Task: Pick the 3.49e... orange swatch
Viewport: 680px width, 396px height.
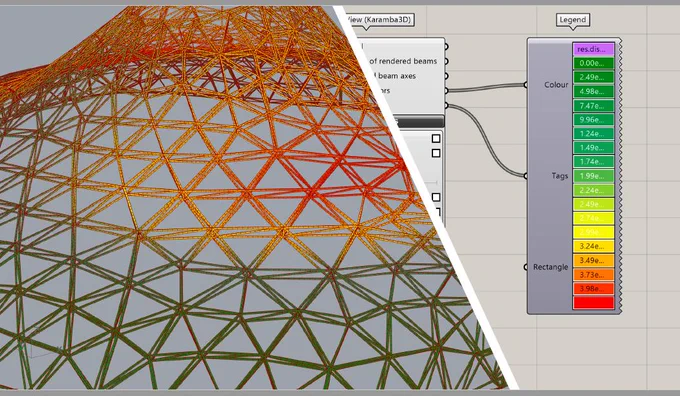Action: pos(594,260)
